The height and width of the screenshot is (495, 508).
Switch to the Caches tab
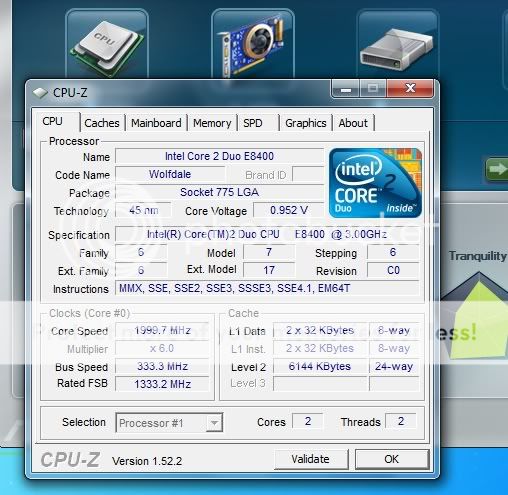tap(102, 123)
